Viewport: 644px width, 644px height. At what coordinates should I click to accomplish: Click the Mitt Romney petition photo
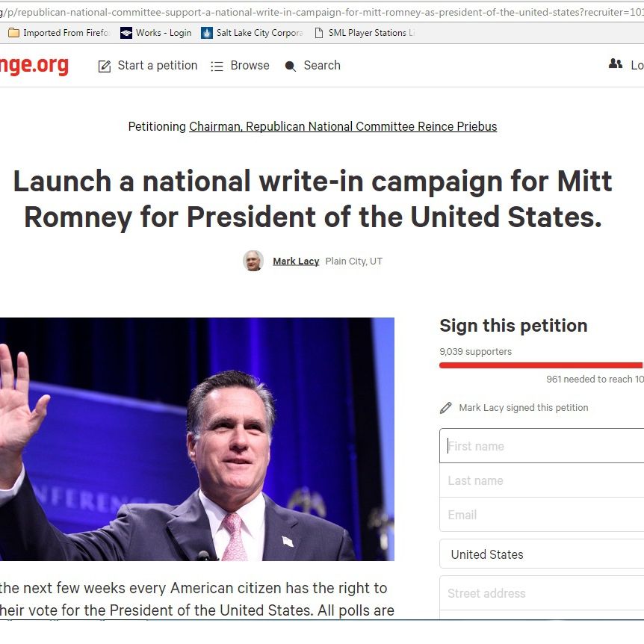tap(197, 439)
